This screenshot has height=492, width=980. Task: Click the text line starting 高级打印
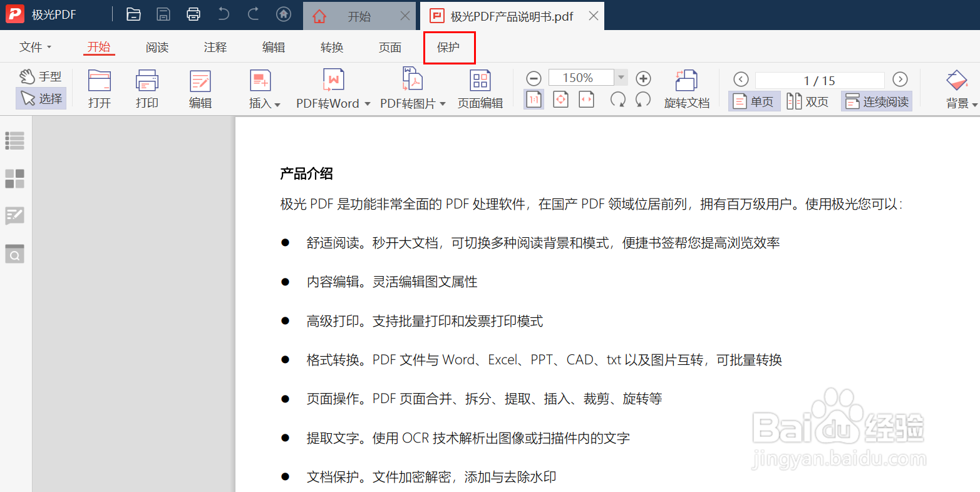(425, 321)
